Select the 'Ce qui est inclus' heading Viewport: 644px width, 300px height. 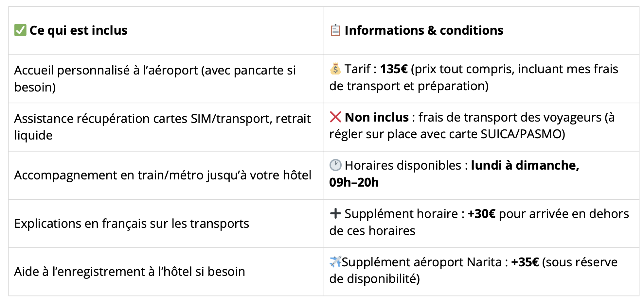pyautogui.click(x=79, y=30)
